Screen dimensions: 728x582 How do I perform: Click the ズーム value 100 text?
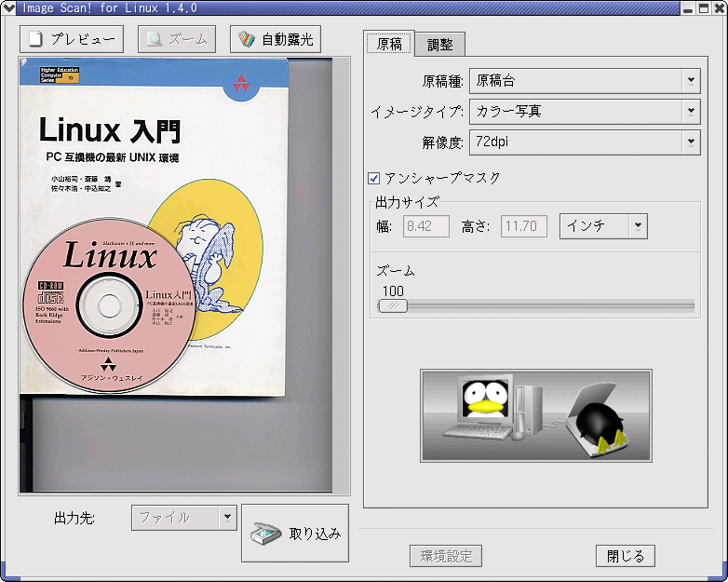tap(393, 291)
